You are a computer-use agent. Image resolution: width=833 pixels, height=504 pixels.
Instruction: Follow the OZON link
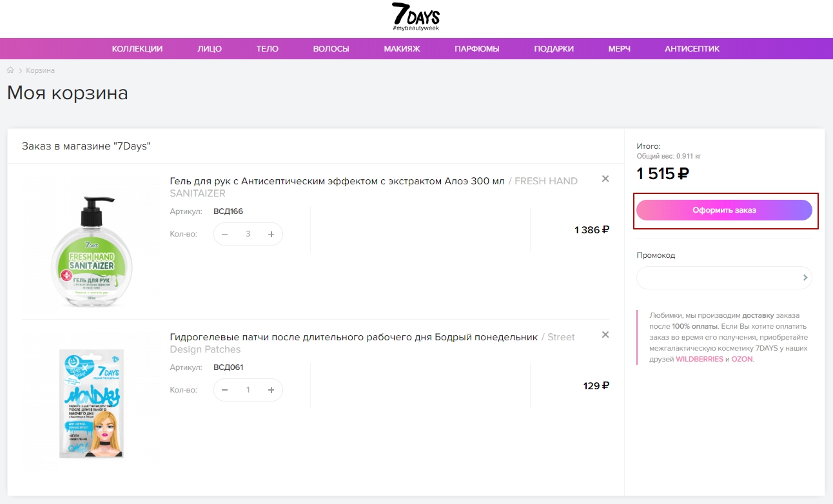[742, 360]
